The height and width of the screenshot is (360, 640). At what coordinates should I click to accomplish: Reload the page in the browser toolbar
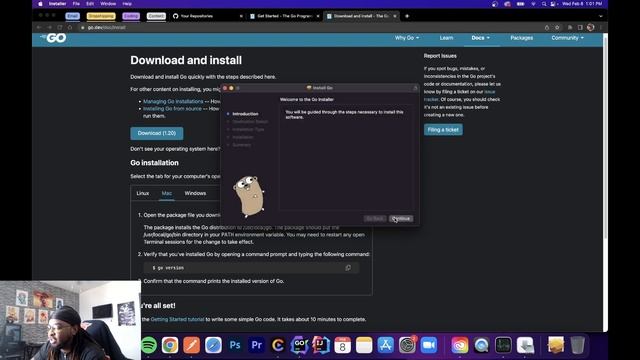pyautogui.click(x=60, y=27)
